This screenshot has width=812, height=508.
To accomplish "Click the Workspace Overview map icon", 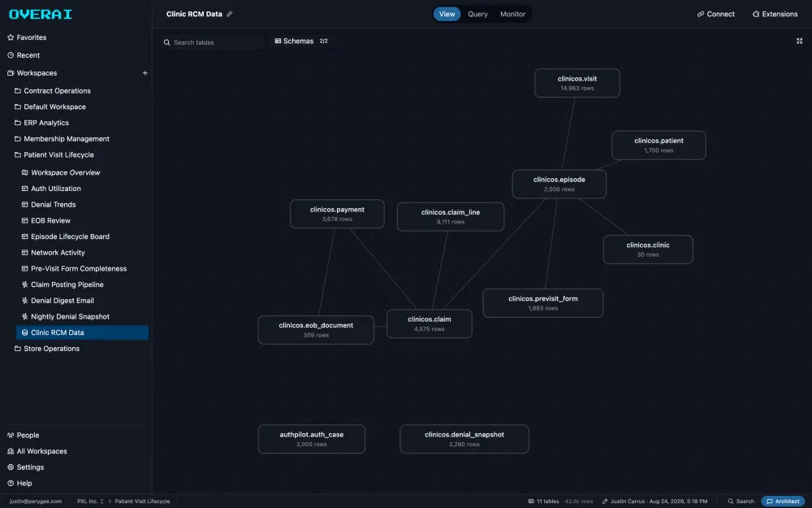I will (x=24, y=172).
